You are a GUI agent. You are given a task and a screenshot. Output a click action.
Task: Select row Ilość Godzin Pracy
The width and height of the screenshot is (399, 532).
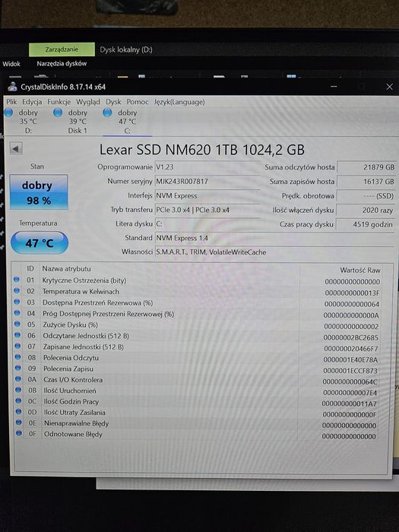[x=198, y=402]
